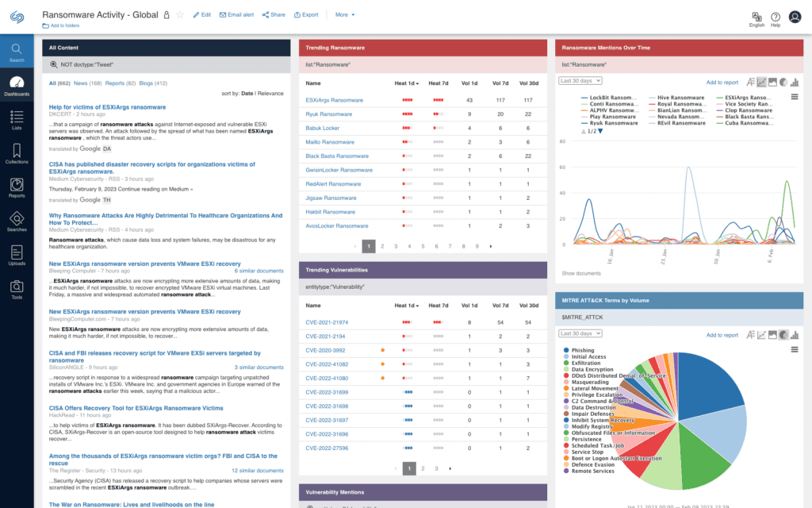Click Email alert in the header

[x=236, y=15]
